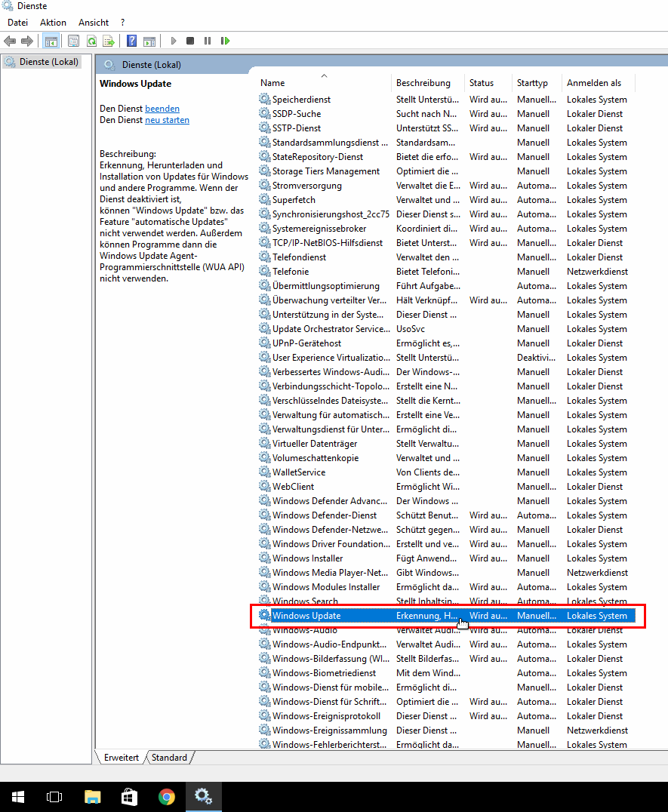Click the 'beenden' link to stop service
The image size is (668, 812).
click(162, 108)
